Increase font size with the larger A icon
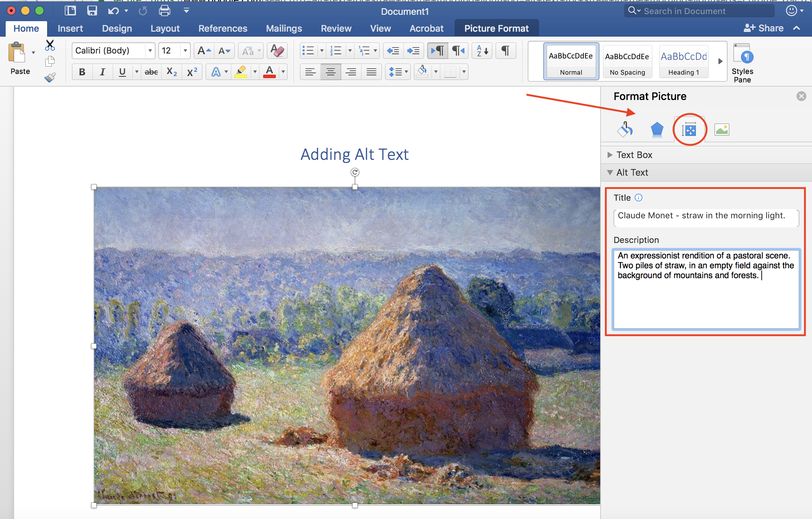This screenshot has height=519, width=812. (204, 51)
